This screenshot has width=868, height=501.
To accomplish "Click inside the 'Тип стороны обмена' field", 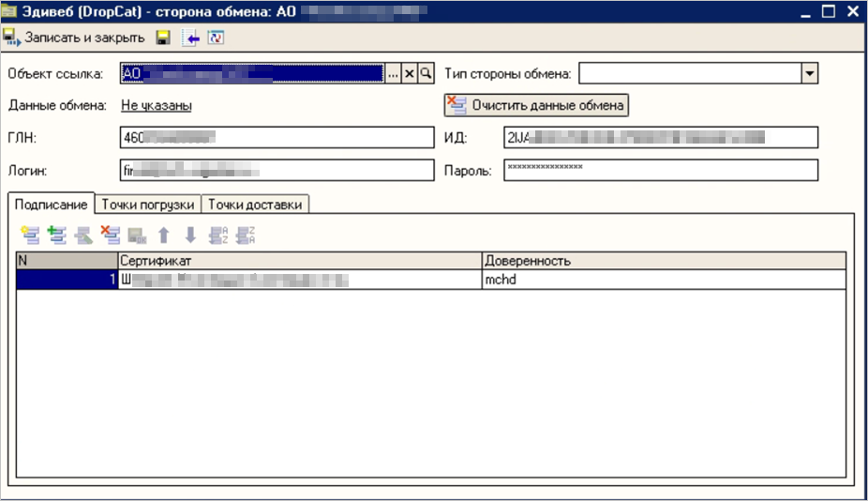I will pos(690,73).
